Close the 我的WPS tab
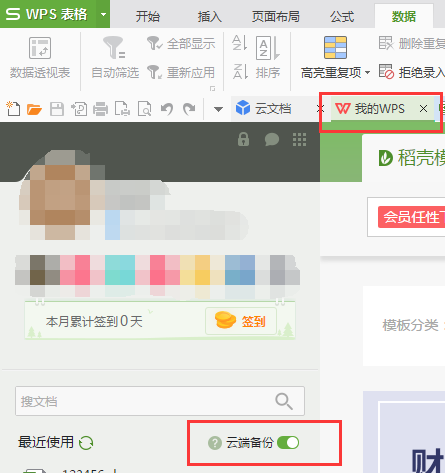445x473 pixels. click(x=423, y=109)
